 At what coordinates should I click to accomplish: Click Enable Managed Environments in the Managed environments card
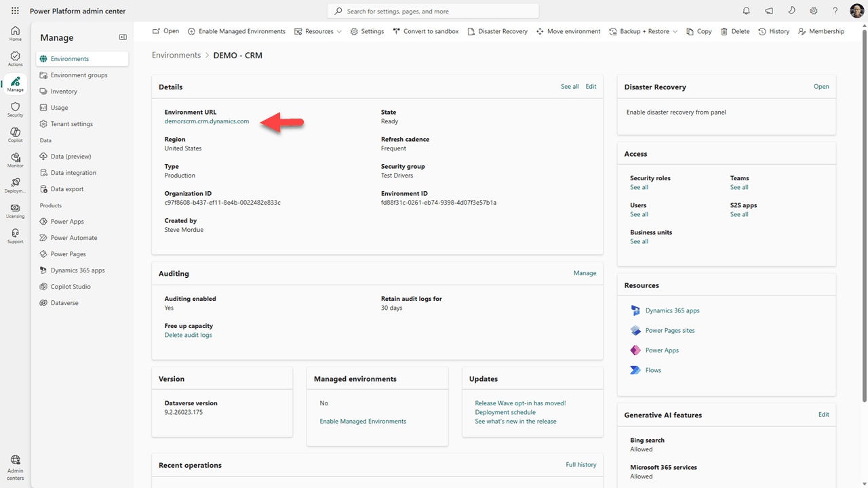363,420
